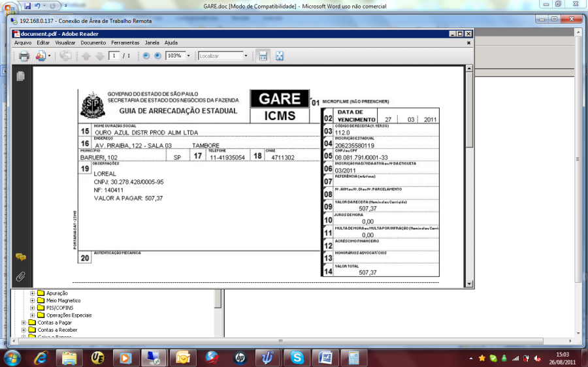Go to previous page with up arrow
Screen dimensions: 588x367
(86, 56)
